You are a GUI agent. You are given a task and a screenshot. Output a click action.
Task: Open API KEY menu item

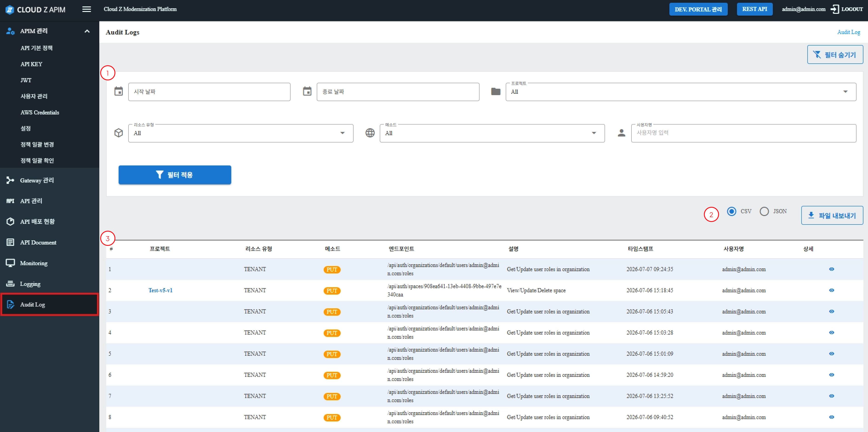pos(31,64)
